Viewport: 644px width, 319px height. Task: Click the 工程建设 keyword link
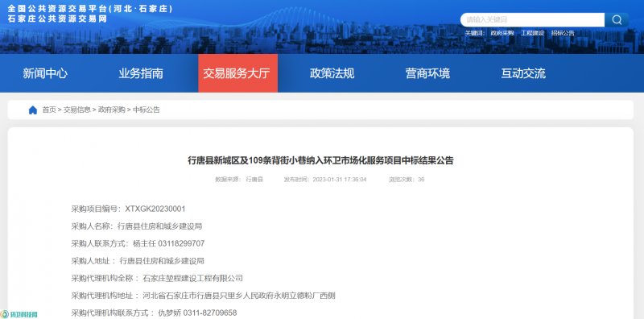click(x=532, y=33)
